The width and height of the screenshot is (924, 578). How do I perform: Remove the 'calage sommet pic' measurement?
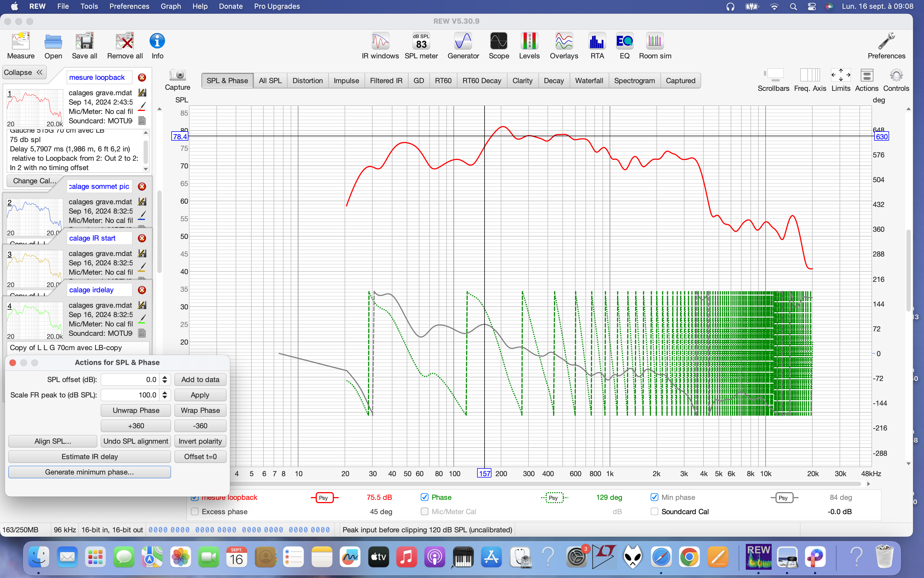142,187
